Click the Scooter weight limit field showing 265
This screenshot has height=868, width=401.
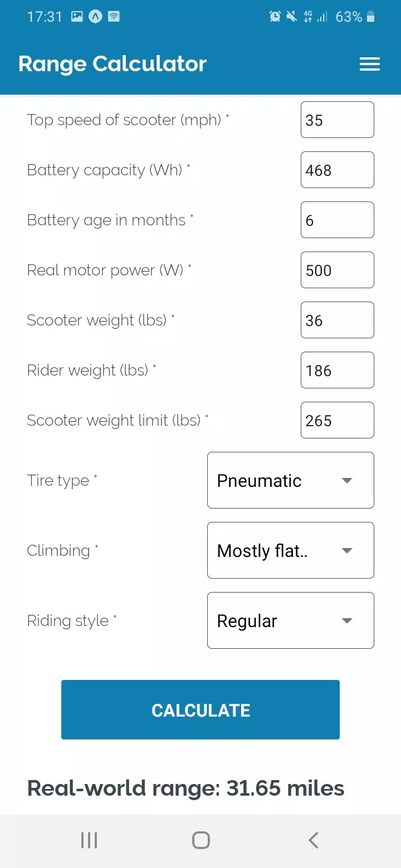point(337,420)
